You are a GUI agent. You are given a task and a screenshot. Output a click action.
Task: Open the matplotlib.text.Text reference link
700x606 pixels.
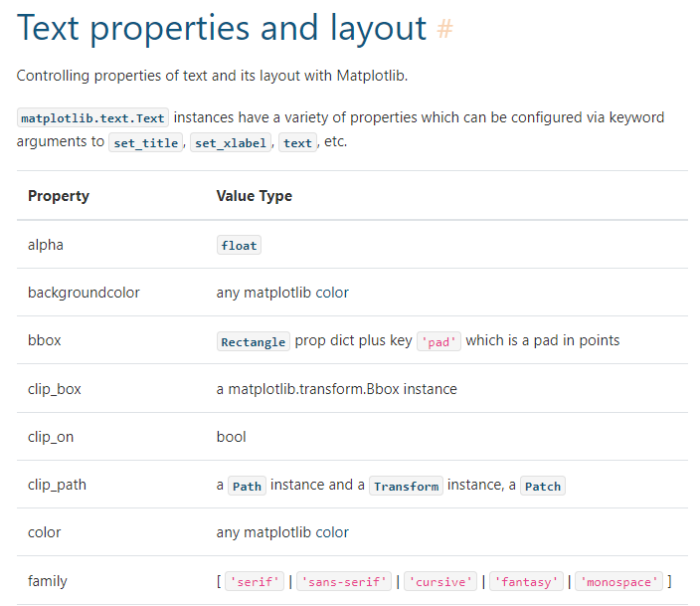(x=92, y=118)
